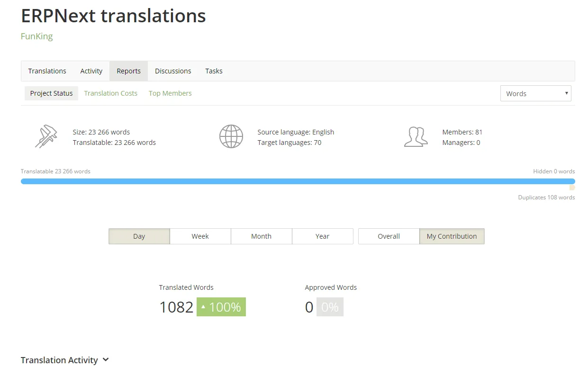Click Duplicates 108 words label
Image resolution: width=588 pixels, height=376 pixels.
[546, 197]
